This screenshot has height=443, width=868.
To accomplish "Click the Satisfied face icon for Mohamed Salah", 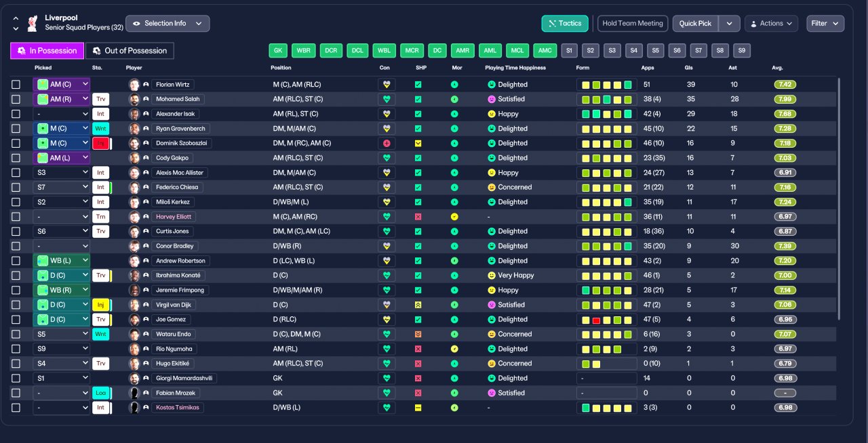I will tap(491, 100).
